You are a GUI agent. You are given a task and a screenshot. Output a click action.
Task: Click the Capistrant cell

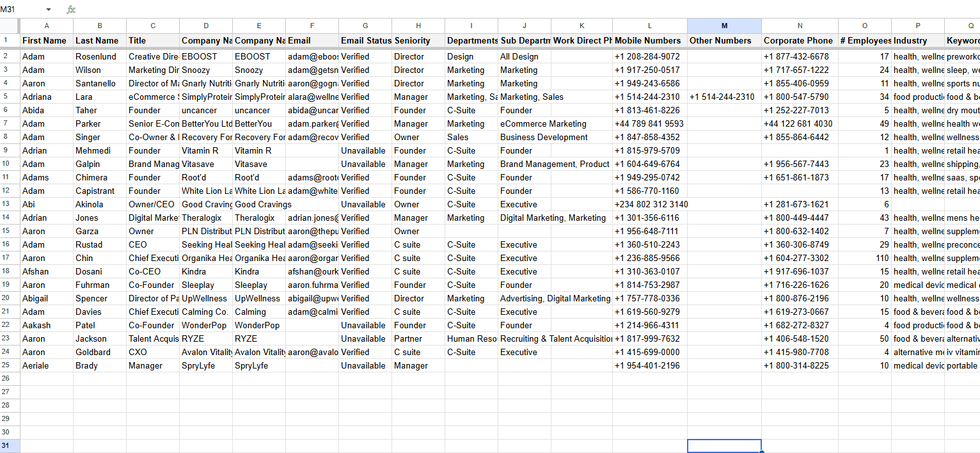100,191
